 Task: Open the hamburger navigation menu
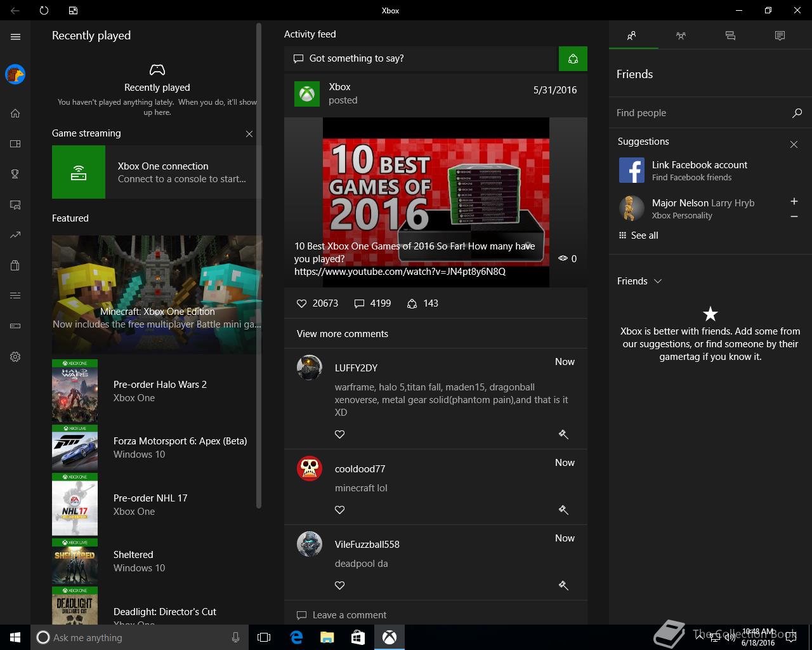click(x=15, y=37)
